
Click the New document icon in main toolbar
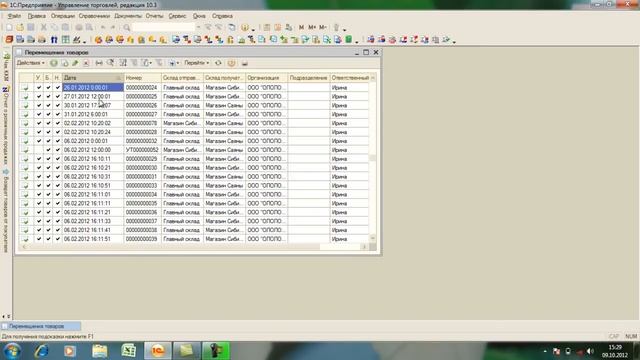tap(9, 27)
